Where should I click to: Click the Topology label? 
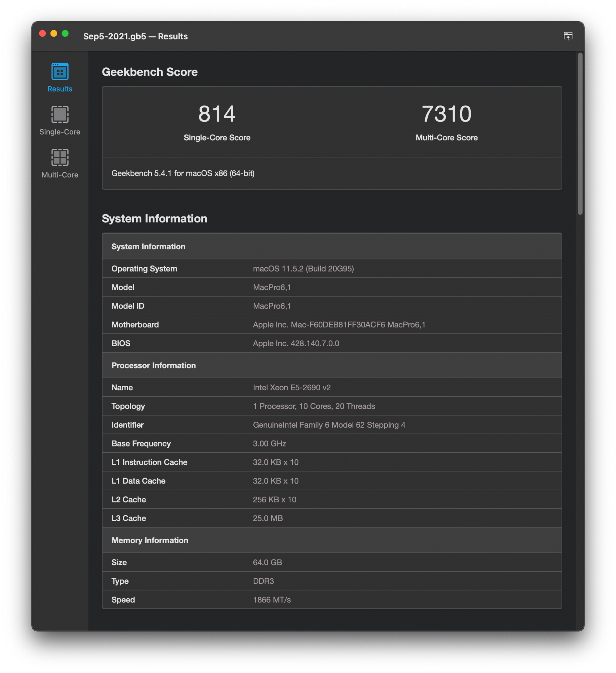pyautogui.click(x=128, y=406)
